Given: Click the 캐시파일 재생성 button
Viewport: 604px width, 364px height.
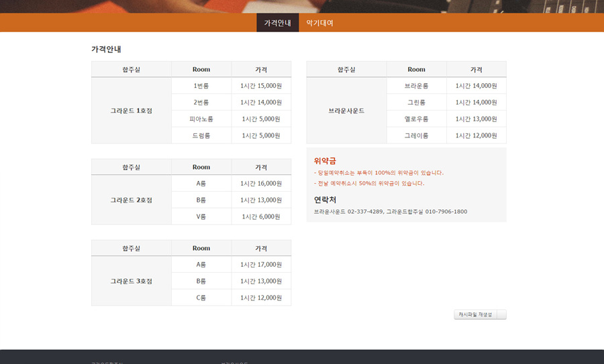Looking at the screenshot, I should 475,314.
